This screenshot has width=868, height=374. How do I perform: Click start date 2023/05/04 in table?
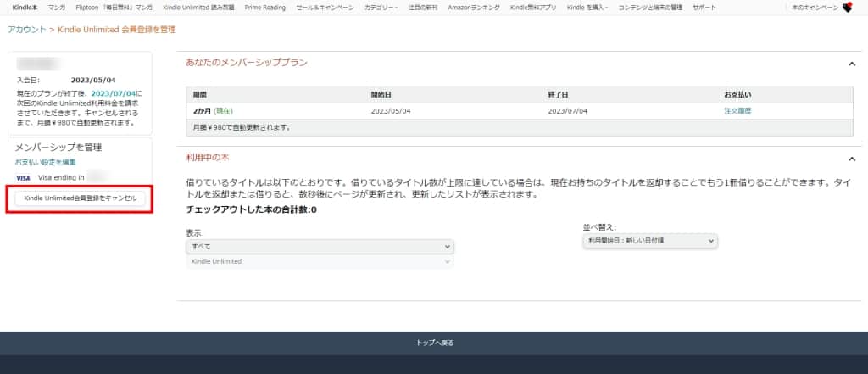point(391,111)
